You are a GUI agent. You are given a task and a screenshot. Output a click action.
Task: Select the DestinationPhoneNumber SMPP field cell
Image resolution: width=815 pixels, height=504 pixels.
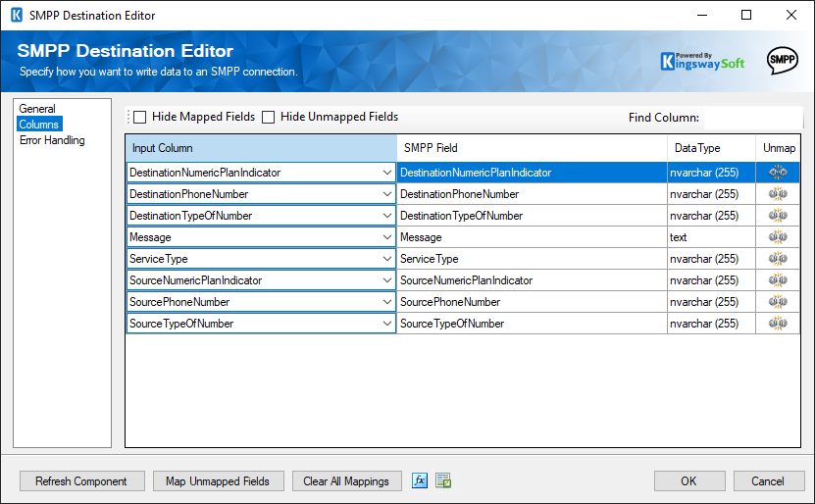tap(532, 194)
